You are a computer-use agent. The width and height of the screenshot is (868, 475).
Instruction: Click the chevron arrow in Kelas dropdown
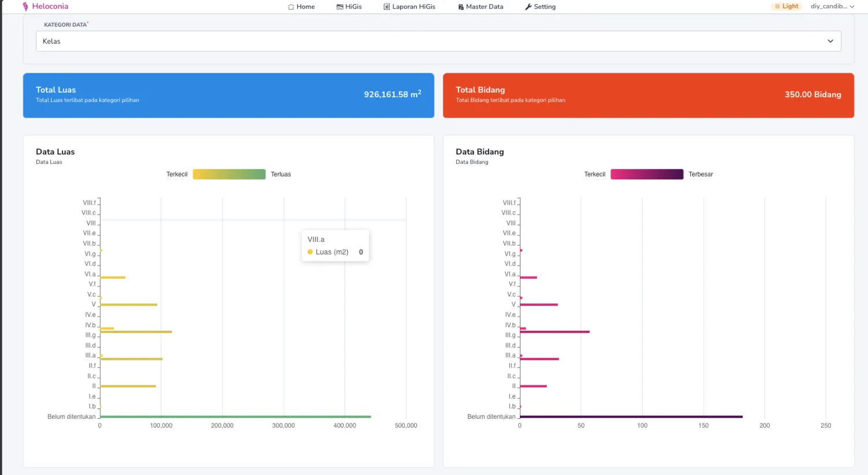[x=830, y=41]
